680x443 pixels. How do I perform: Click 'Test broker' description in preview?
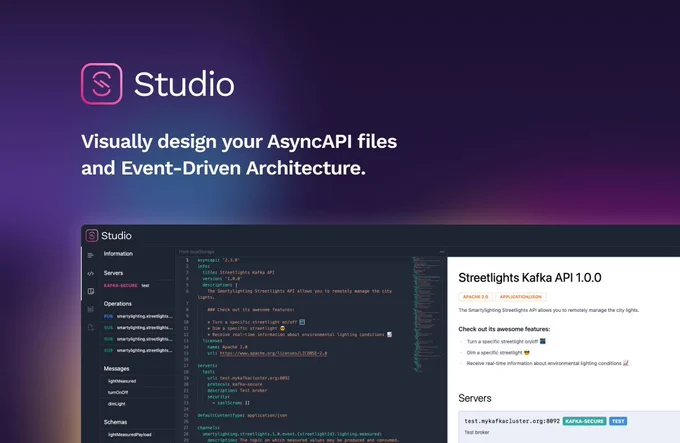477,432
